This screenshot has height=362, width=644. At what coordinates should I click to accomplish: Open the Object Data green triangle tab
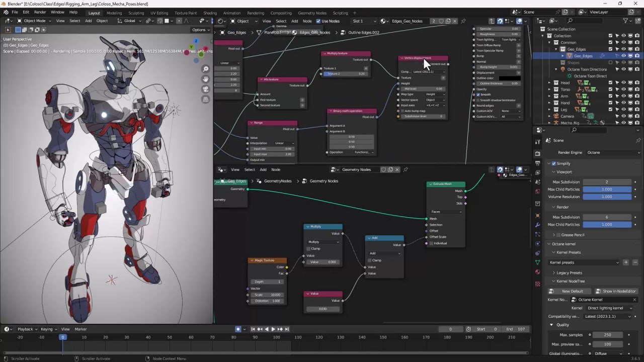tap(538, 262)
